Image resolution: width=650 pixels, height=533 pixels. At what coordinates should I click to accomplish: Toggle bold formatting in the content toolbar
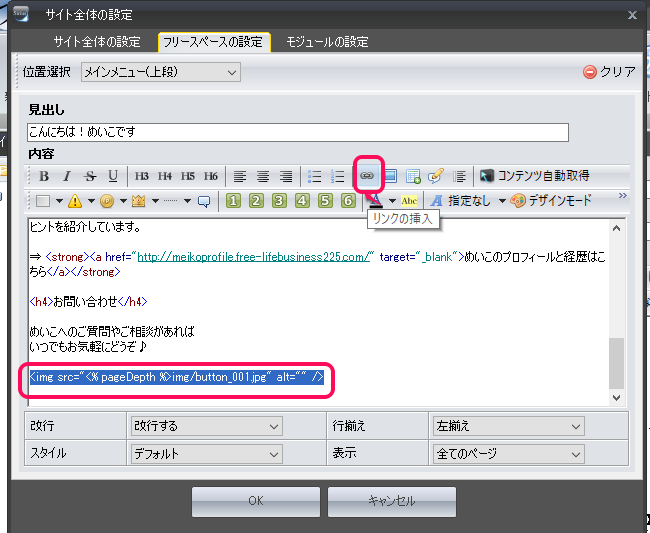click(44, 176)
